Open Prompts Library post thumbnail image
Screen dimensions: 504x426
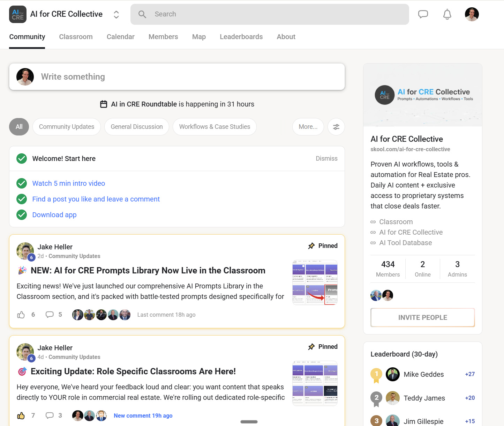click(315, 282)
